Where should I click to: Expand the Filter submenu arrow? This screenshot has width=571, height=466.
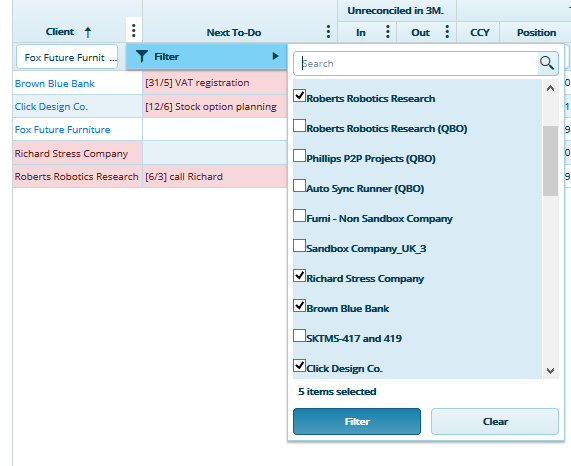click(275, 56)
